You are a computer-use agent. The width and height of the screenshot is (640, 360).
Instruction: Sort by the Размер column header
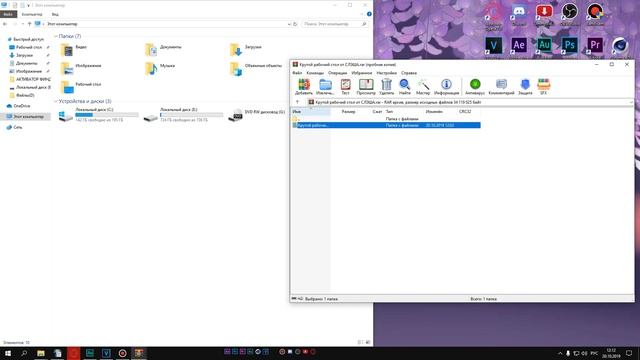click(x=348, y=111)
